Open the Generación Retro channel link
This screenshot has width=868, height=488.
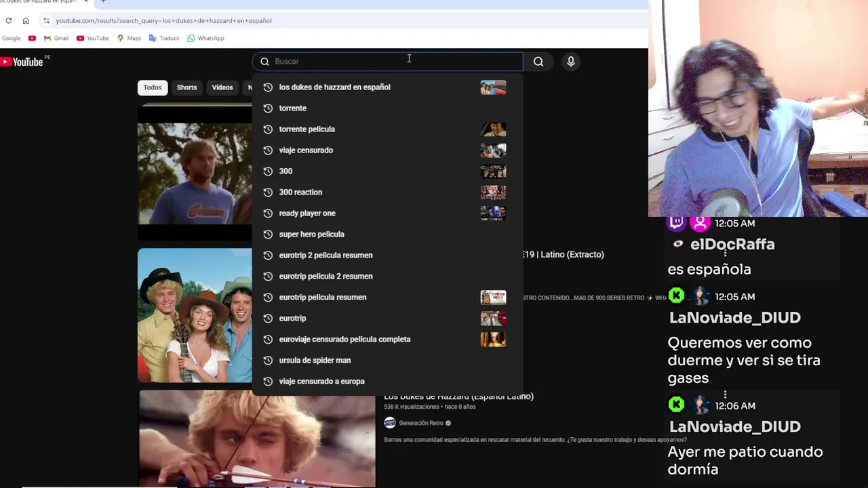(x=420, y=423)
